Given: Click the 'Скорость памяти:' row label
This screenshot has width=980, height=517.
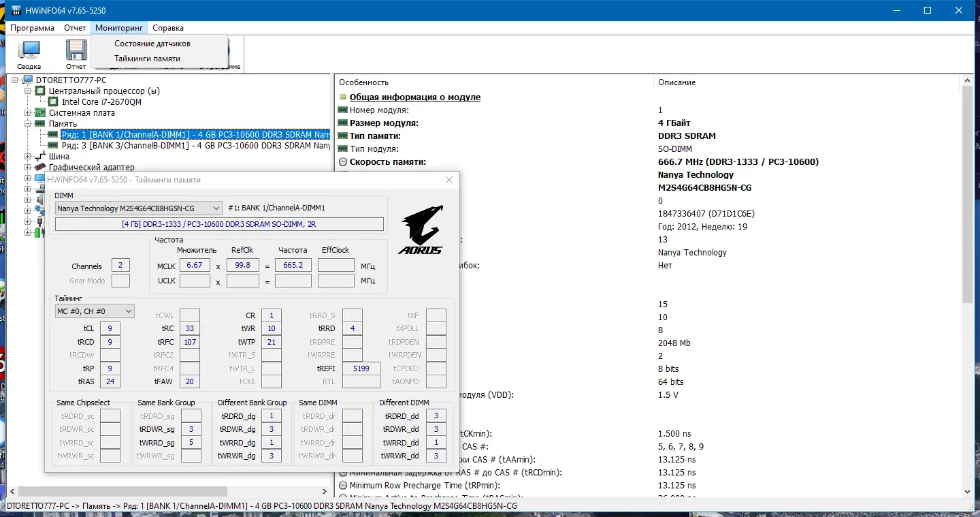Looking at the screenshot, I should (388, 162).
